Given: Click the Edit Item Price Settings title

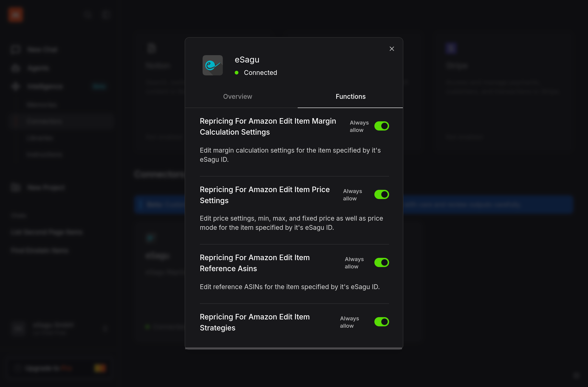Looking at the screenshot, I should click(x=265, y=195).
